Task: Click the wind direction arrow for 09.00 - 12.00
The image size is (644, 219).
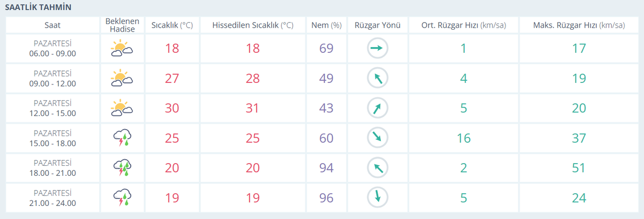Action: [377, 78]
